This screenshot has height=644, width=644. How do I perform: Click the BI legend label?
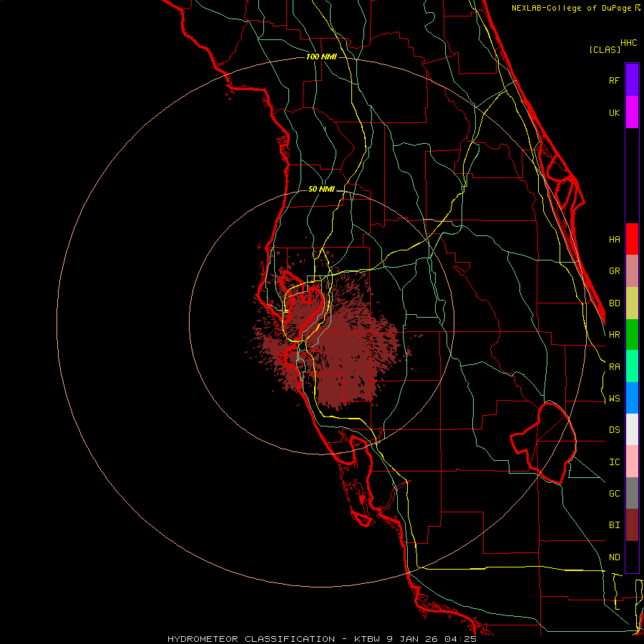click(x=614, y=525)
